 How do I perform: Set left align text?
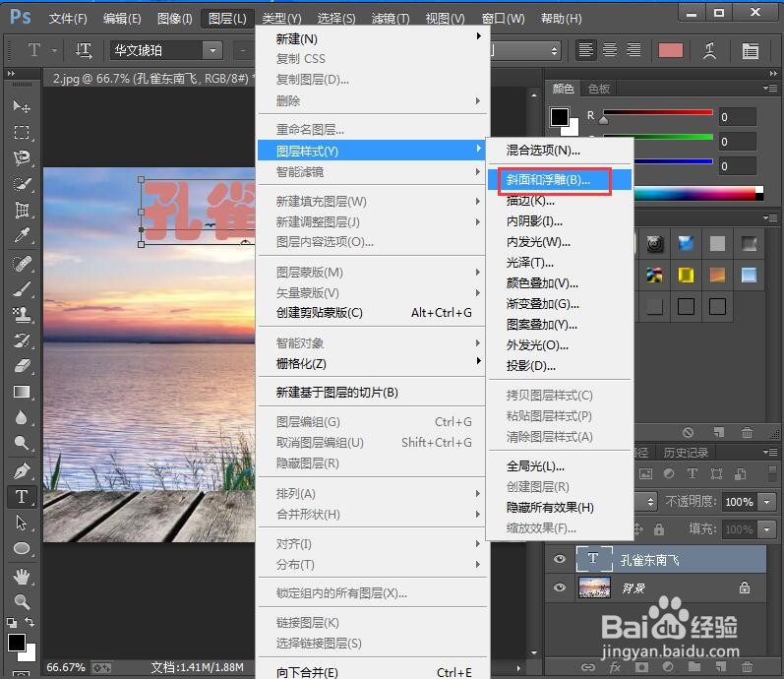[x=585, y=50]
